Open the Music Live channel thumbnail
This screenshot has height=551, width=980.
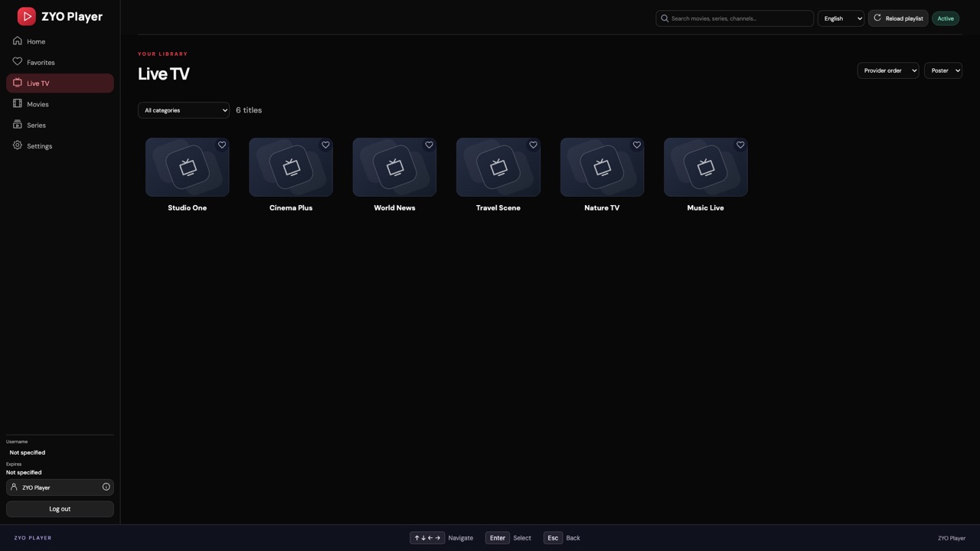[x=706, y=167]
